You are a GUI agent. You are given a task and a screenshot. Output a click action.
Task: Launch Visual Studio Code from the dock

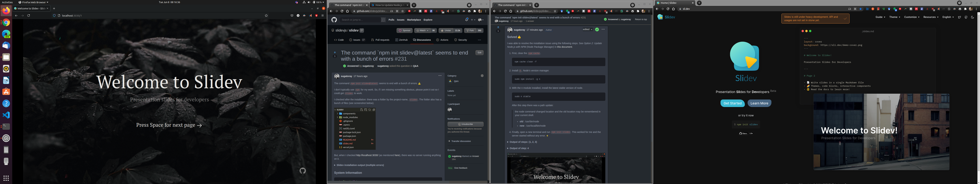6,115
